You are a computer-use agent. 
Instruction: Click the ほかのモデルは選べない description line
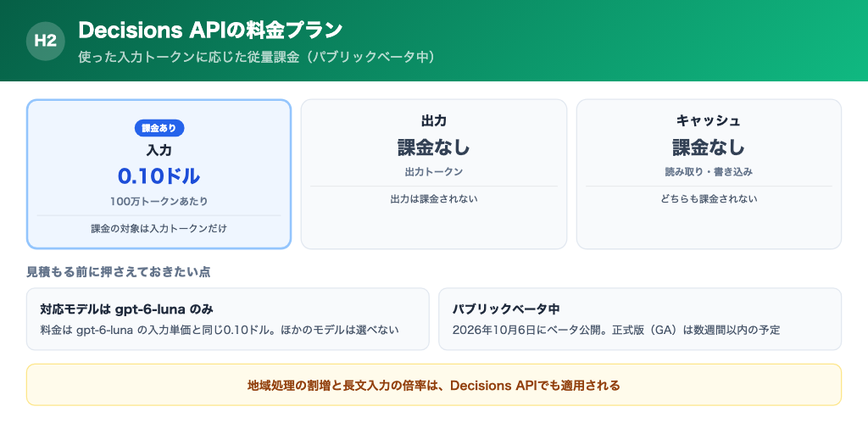[220, 330]
